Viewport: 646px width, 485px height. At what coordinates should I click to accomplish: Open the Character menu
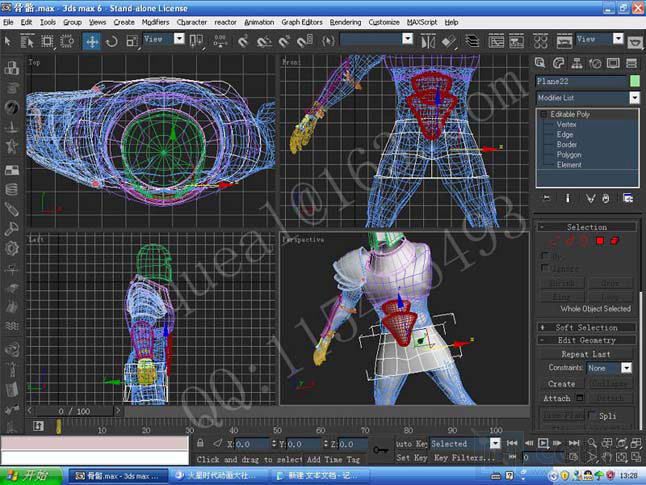192,22
